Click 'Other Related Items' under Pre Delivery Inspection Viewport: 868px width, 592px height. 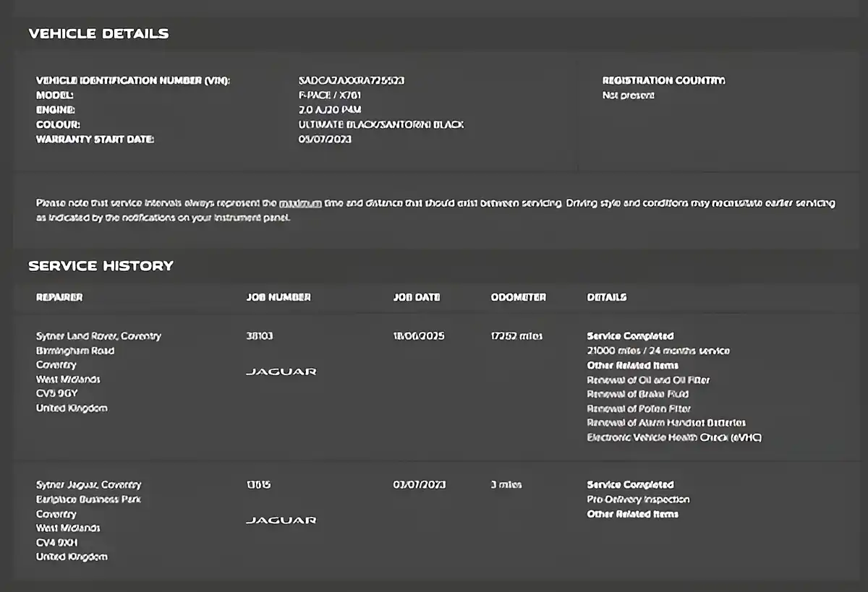coord(633,514)
